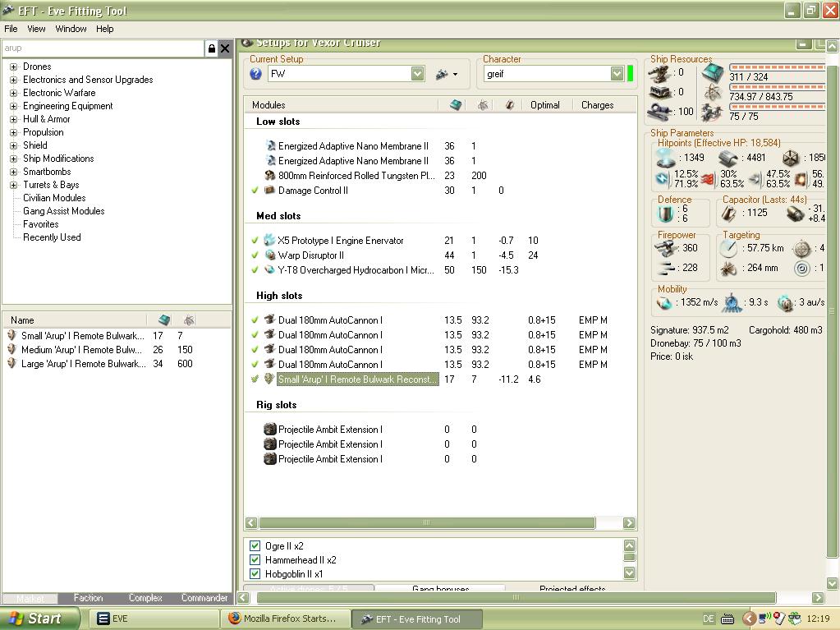
Task: Open the Character dropdown showing greif
Action: 617,74
